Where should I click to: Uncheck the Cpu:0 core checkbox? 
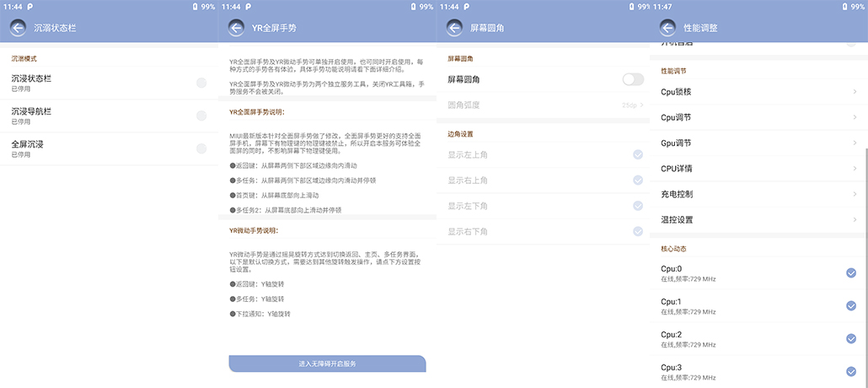pos(851,272)
